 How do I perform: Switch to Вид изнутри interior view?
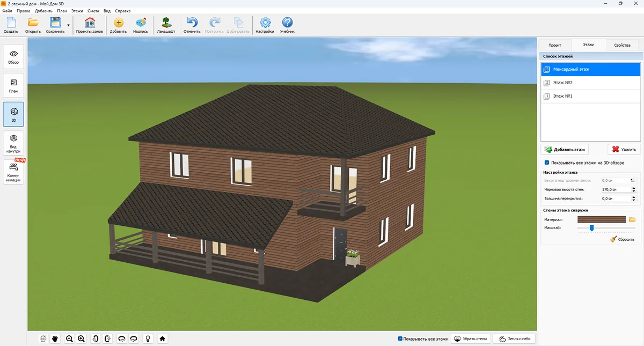pyautogui.click(x=13, y=142)
